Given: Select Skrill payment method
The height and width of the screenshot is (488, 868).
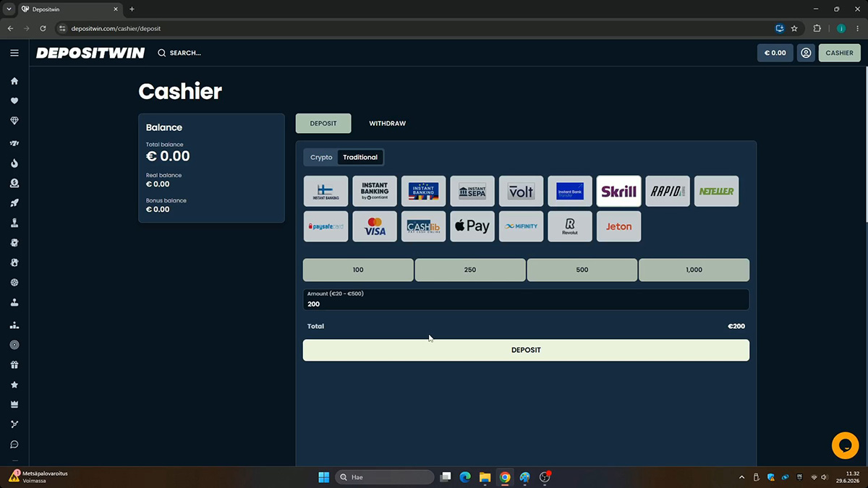Looking at the screenshot, I should pos(618,192).
